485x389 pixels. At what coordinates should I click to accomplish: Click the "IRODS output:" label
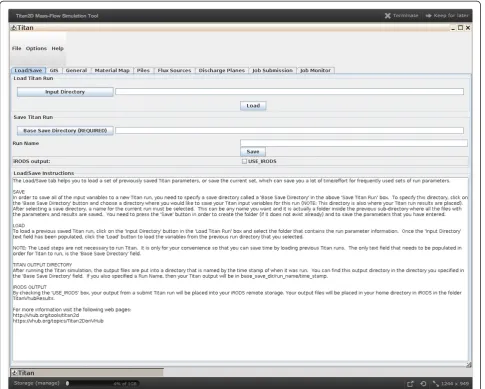(x=32, y=161)
